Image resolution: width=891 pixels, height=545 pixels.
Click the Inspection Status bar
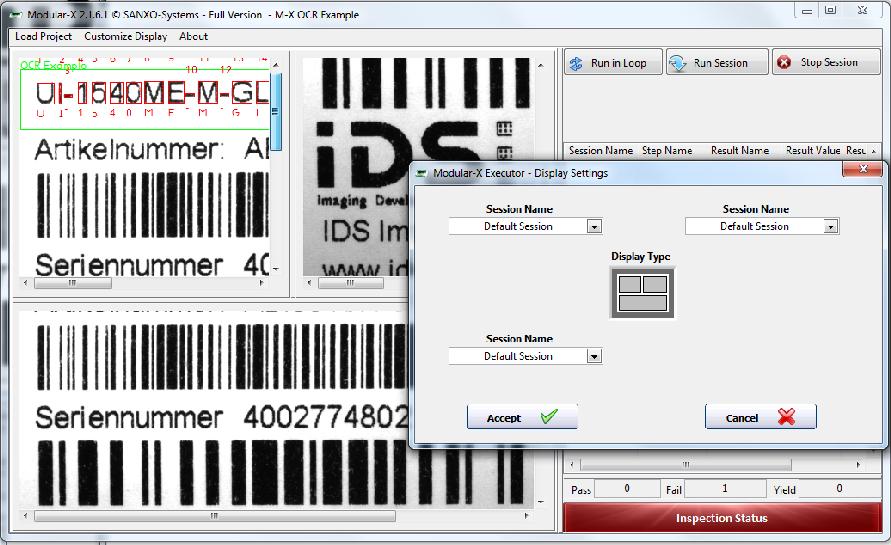coord(722,518)
